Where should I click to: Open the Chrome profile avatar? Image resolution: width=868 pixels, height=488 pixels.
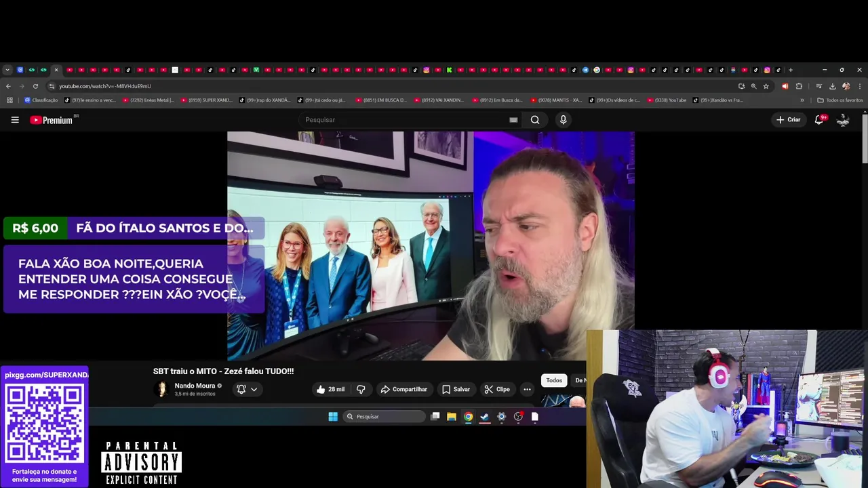[846, 86]
